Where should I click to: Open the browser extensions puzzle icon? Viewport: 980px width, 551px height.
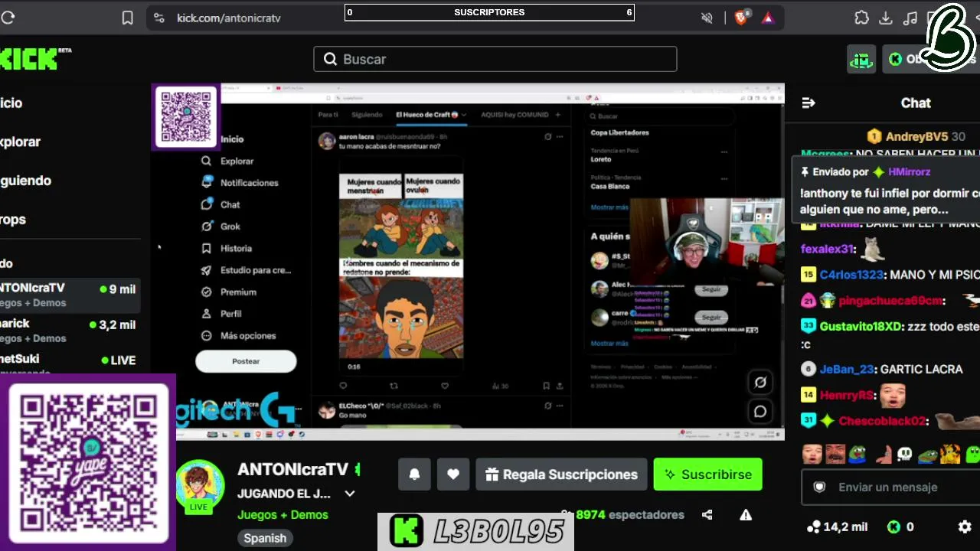coord(861,18)
